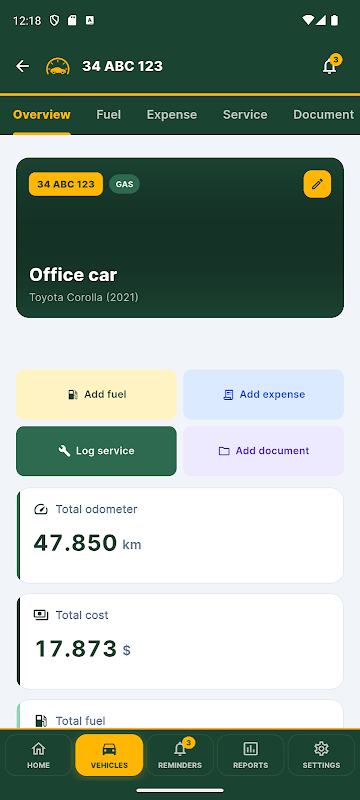Tap the Add fuel button
The height and width of the screenshot is (800, 360).
point(96,394)
